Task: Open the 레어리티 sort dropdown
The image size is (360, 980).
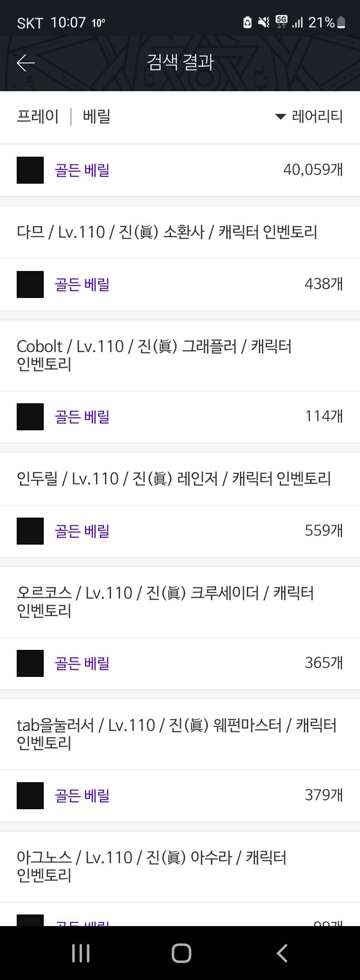Action: click(309, 116)
